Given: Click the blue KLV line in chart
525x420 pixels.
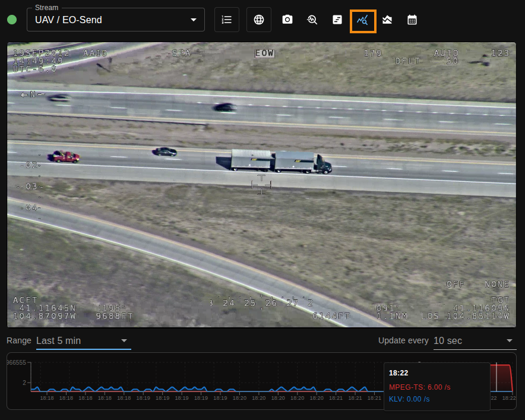Looking at the screenshot, I should 178,389.
